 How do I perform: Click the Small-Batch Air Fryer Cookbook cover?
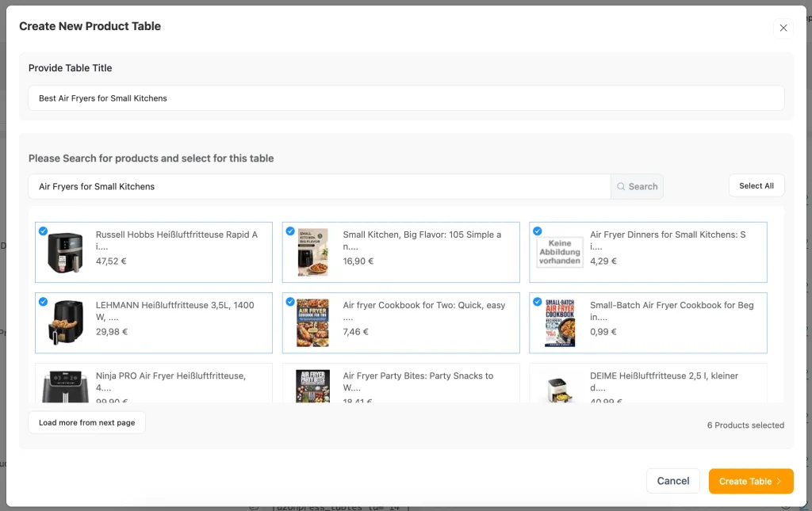pos(560,322)
